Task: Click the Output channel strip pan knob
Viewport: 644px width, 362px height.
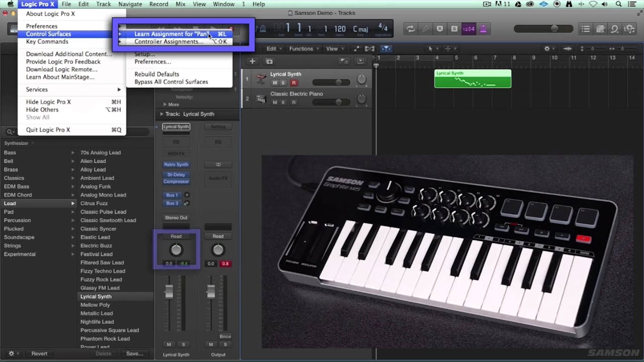Action: click(x=218, y=249)
